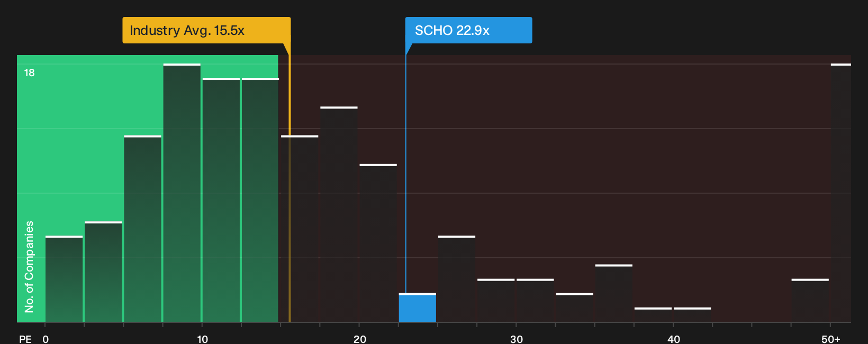This screenshot has height=344, width=868.
Task: Click the x-axis tick label 10
Action: pos(202,339)
